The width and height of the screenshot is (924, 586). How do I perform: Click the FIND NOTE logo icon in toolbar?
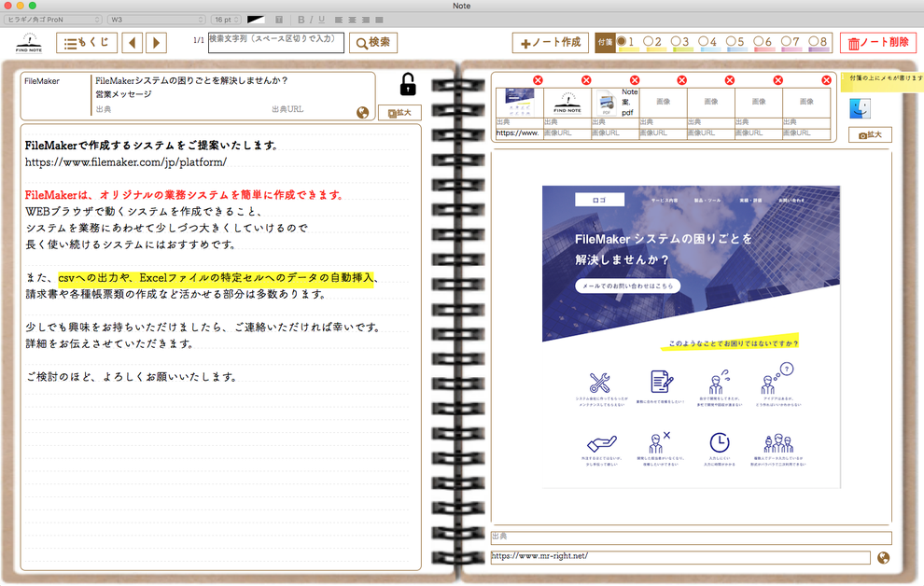pyautogui.click(x=28, y=43)
